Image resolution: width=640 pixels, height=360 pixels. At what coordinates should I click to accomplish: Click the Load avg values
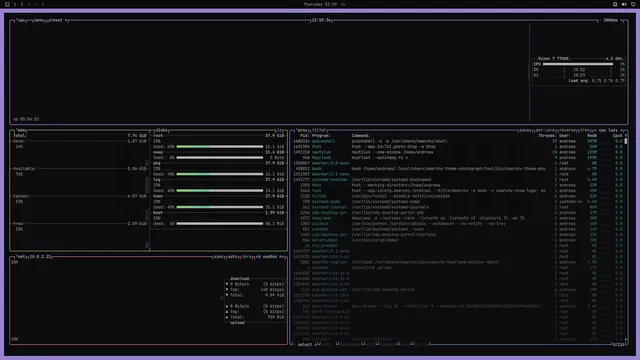pyautogui.click(x=608, y=81)
